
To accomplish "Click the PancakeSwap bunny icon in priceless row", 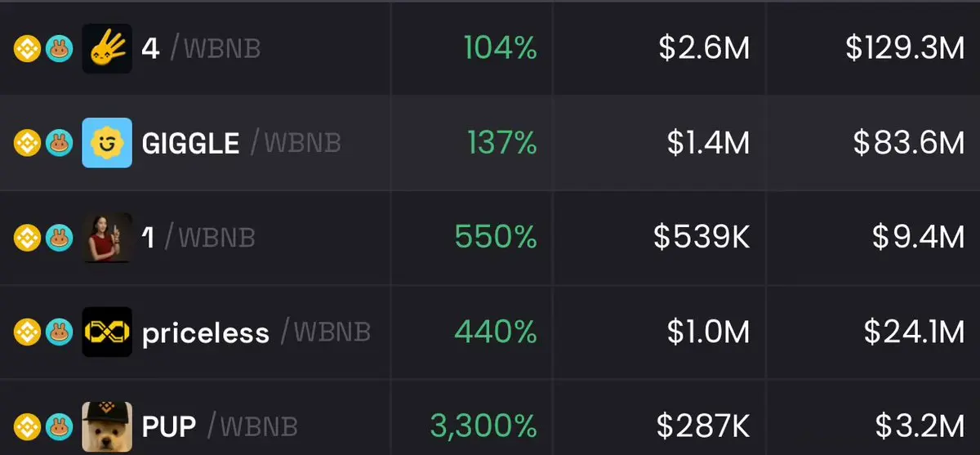I will (59, 332).
